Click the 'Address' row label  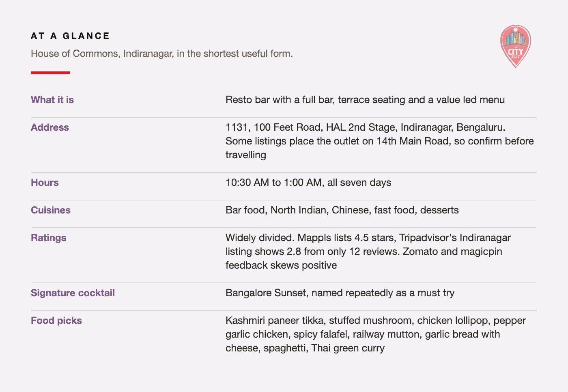(x=50, y=127)
